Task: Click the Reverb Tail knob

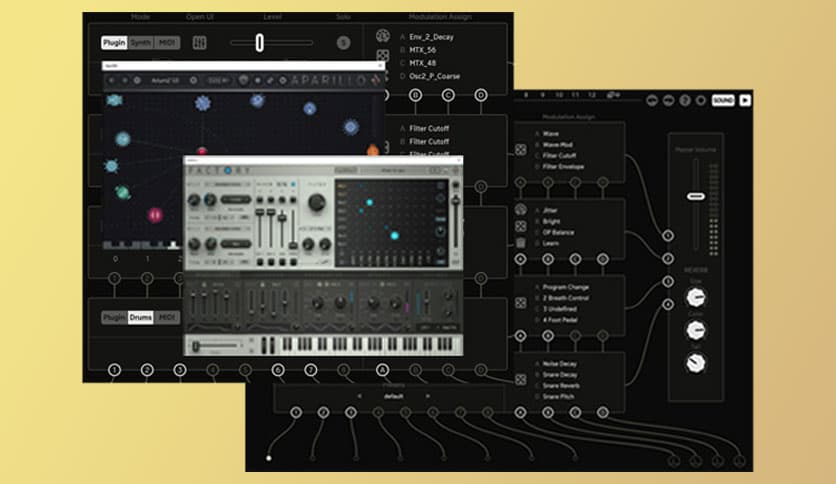Action: (696, 364)
